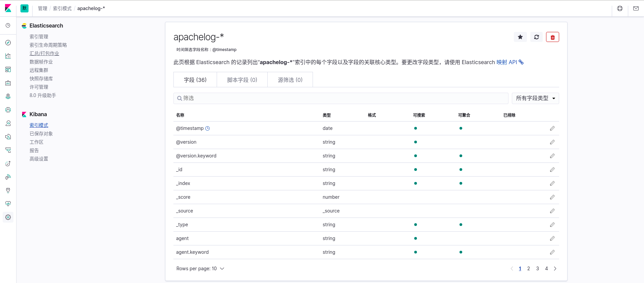
Task: Open 高级设置 under Kibana
Action: tap(39, 159)
